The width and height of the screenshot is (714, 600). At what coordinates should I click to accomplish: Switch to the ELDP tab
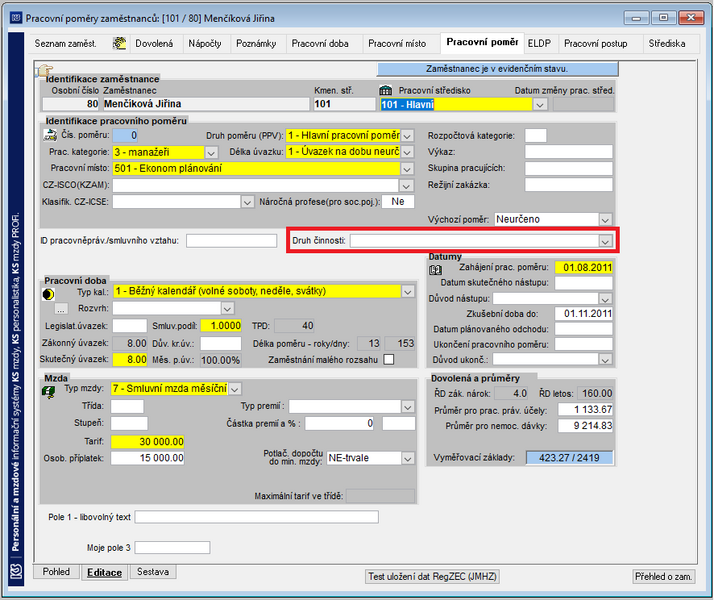539,44
